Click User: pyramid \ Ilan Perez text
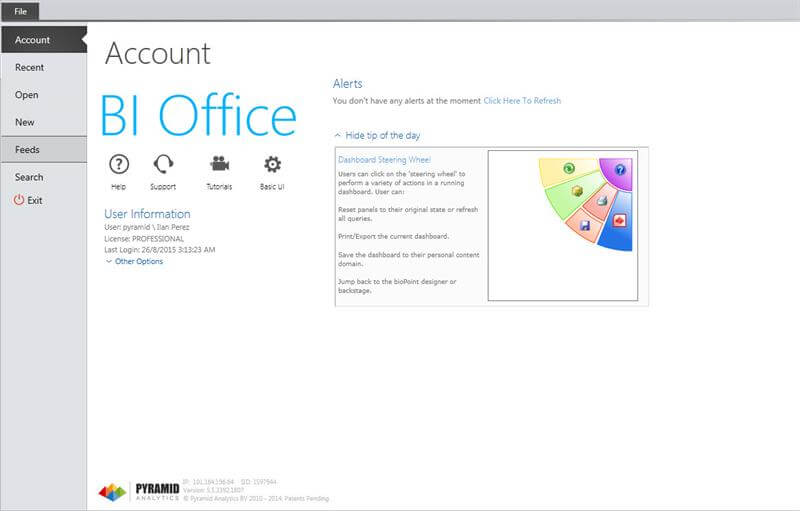The width and height of the screenshot is (800, 511). tap(147, 227)
